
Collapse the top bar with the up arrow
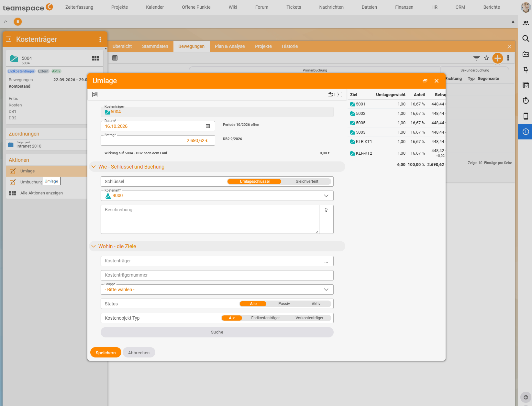513,22
